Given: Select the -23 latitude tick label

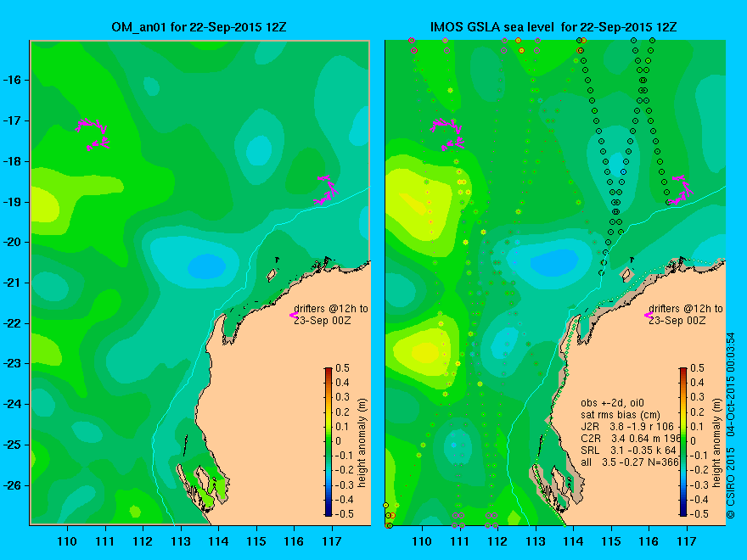Looking at the screenshot, I should point(13,364).
